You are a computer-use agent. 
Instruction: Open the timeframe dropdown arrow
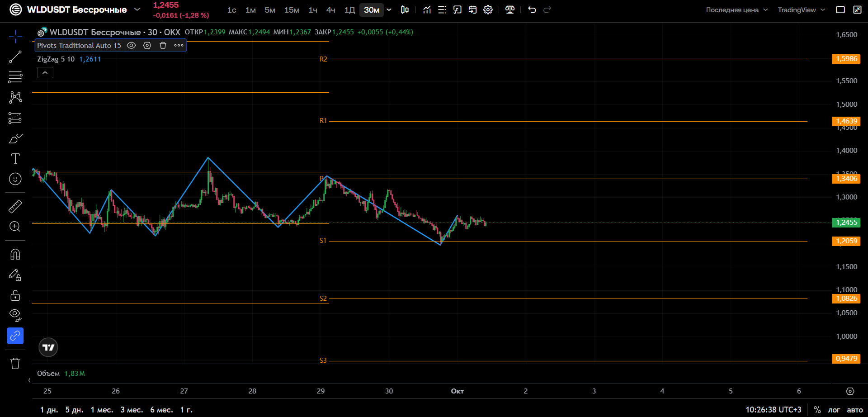point(389,10)
